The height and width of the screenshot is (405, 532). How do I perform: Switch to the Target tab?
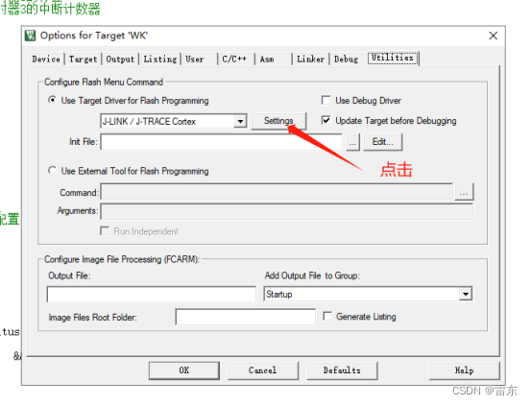[x=84, y=59]
